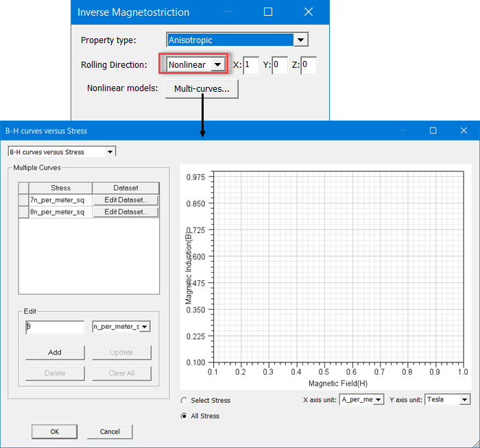The height and width of the screenshot is (448, 480).
Task: Click the Cancel button
Action: [110, 432]
